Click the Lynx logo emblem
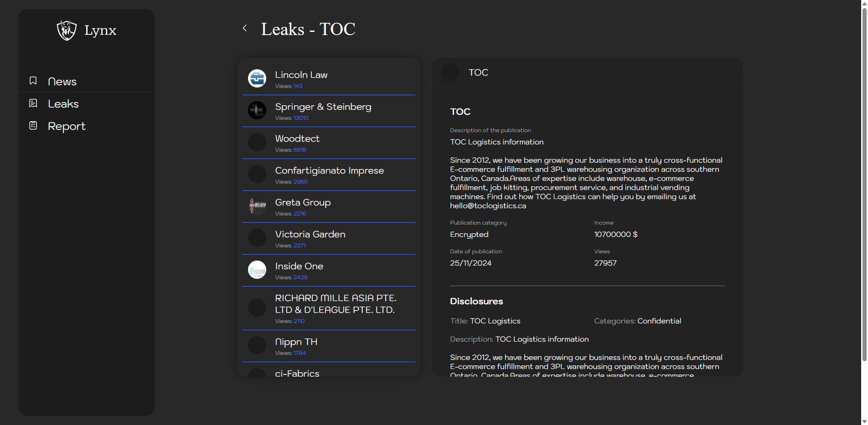 67,30
